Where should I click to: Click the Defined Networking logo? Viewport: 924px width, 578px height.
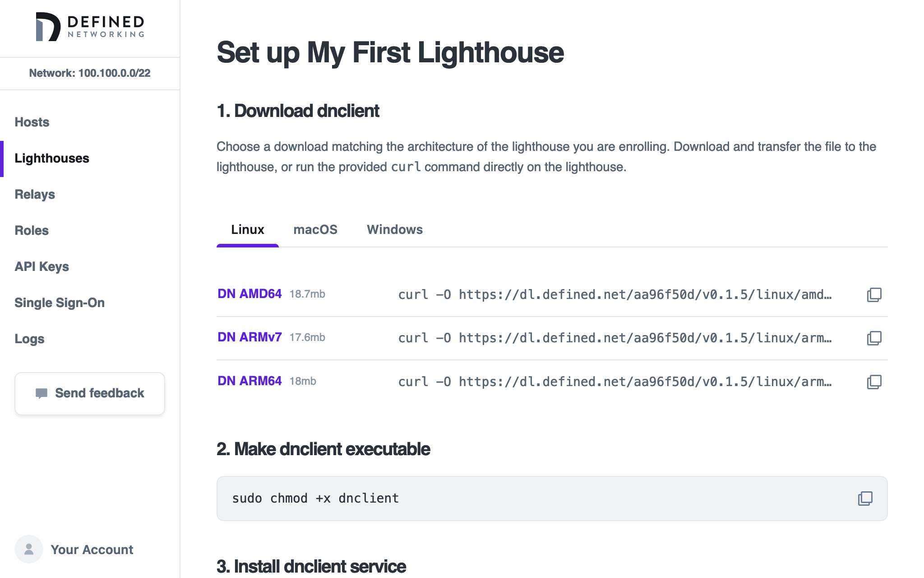tap(90, 27)
